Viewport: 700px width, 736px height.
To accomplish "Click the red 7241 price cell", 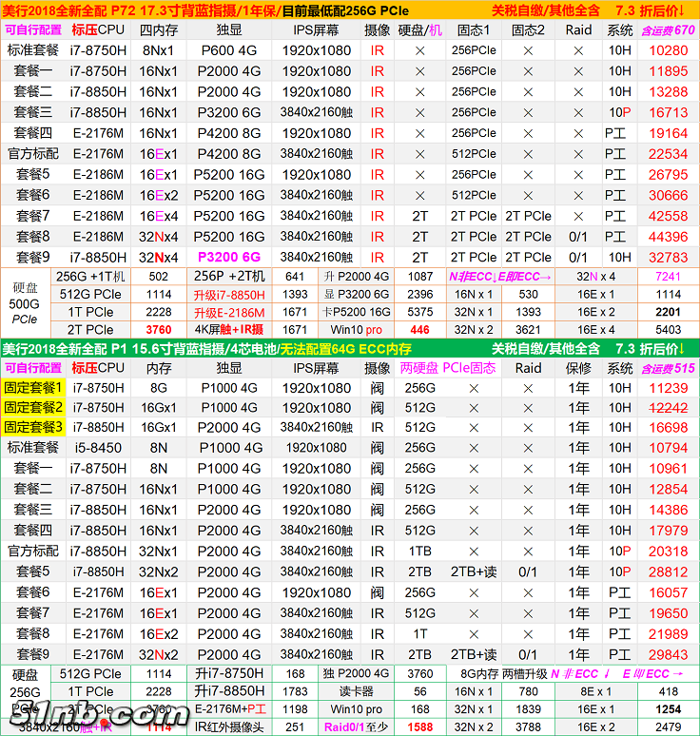I will click(x=668, y=277).
